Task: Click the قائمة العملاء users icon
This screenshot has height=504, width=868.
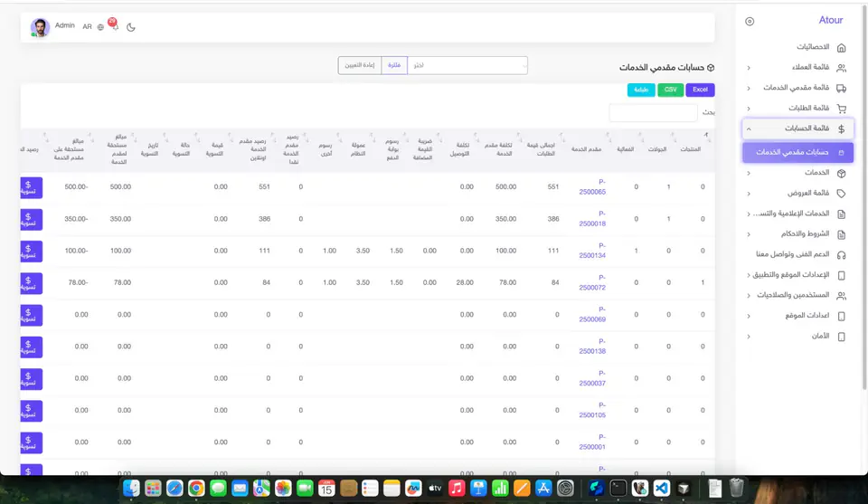Action: [842, 68]
